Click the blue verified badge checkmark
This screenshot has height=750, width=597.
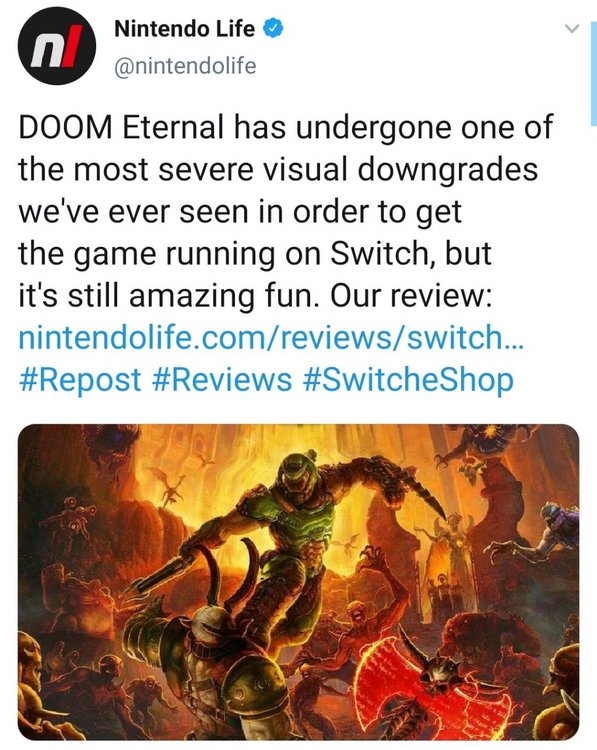pos(273,29)
